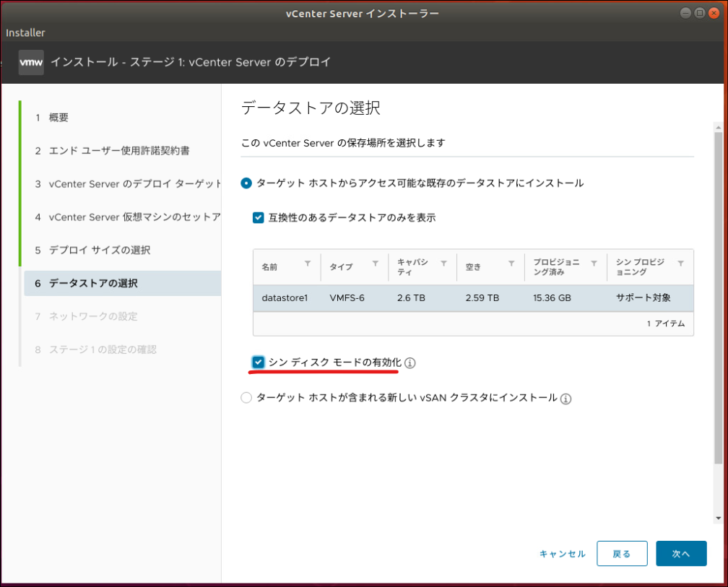Close the vCenter Server installer window

714,13
